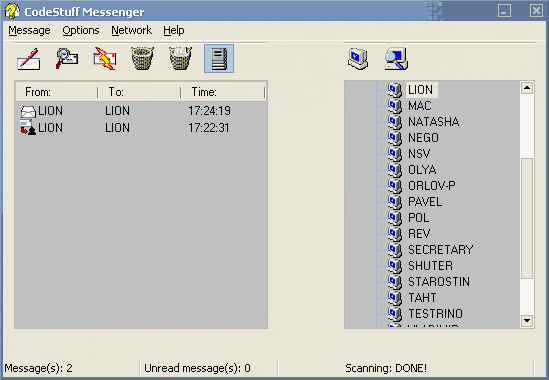Click the empty wastebasket delete icon

(143, 58)
